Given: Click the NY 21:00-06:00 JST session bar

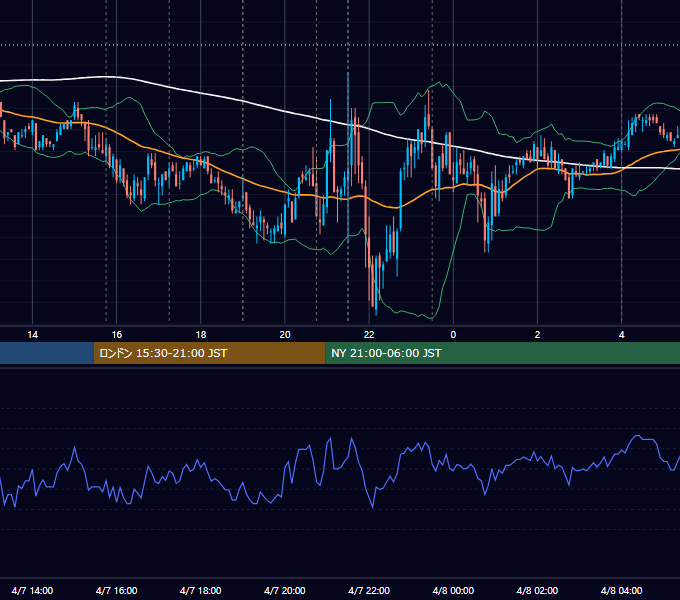Looking at the screenshot, I should click(x=503, y=353).
